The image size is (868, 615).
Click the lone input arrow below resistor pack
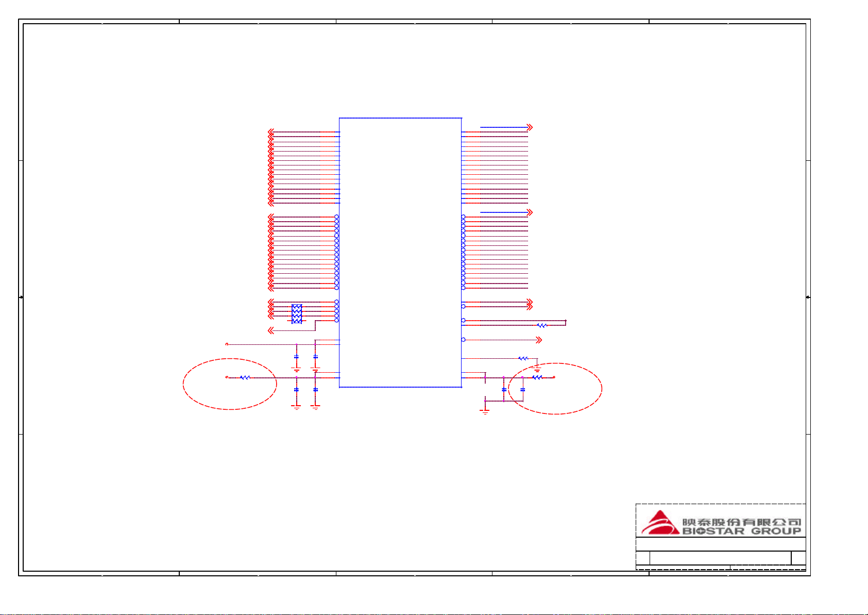coord(271,330)
